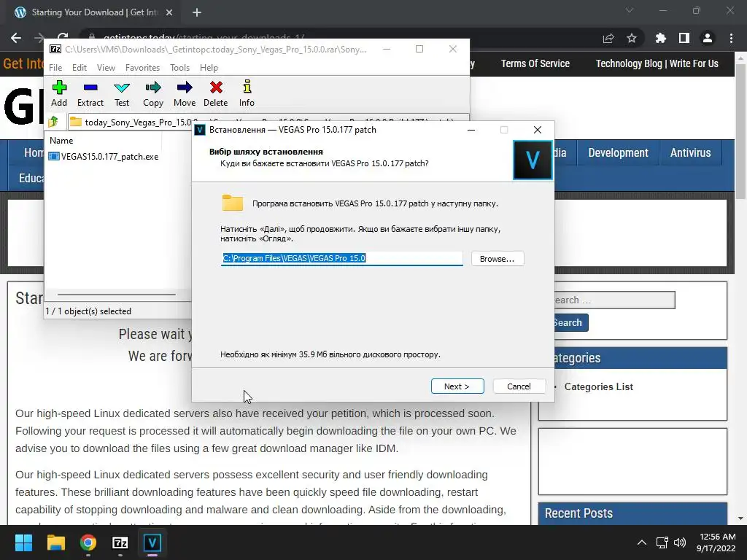Image resolution: width=747 pixels, height=560 pixels.
Task: Click the Chrome back arrow
Action: pyautogui.click(x=16, y=38)
